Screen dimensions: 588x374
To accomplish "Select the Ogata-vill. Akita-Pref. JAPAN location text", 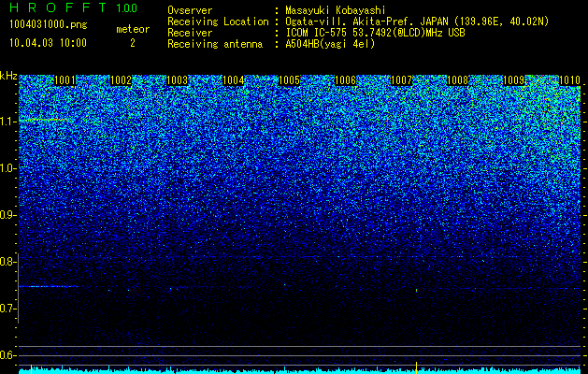I will click(x=417, y=22).
